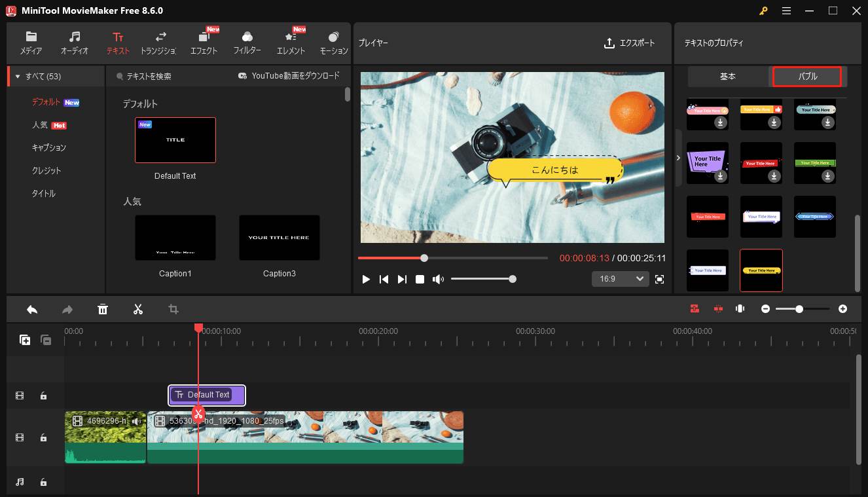
Task: Lock the Default Text track
Action: (x=43, y=396)
